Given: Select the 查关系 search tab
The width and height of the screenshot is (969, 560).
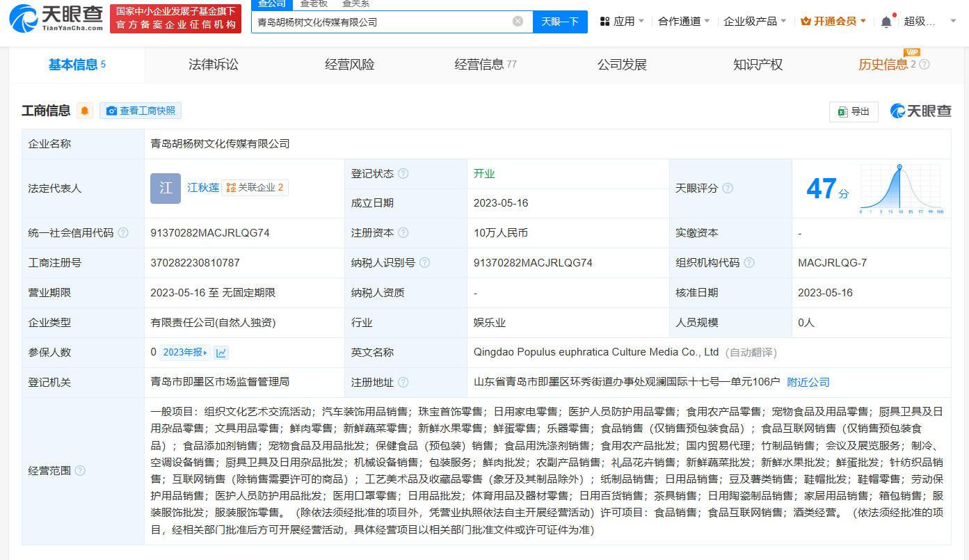Looking at the screenshot, I should click(x=355, y=4).
